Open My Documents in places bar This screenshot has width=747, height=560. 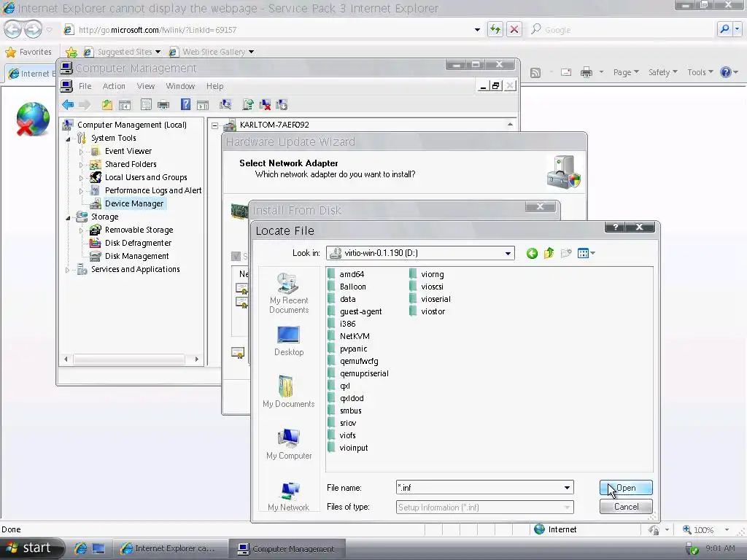tap(289, 392)
